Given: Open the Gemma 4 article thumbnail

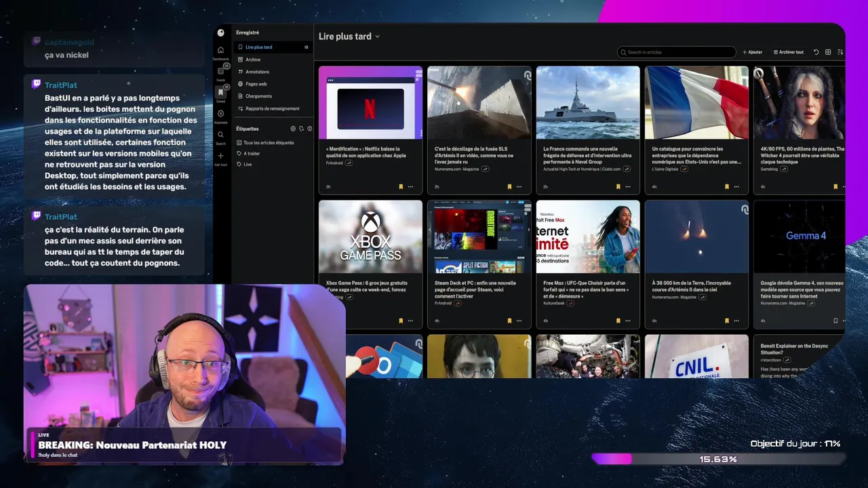Looking at the screenshot, I should point(800,237).
